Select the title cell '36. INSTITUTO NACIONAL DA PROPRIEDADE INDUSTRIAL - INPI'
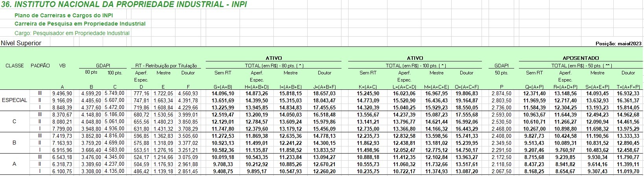 [124, 5]
